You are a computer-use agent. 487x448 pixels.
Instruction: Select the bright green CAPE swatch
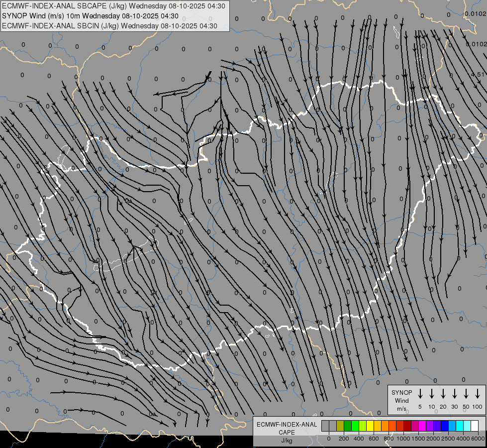355,426
